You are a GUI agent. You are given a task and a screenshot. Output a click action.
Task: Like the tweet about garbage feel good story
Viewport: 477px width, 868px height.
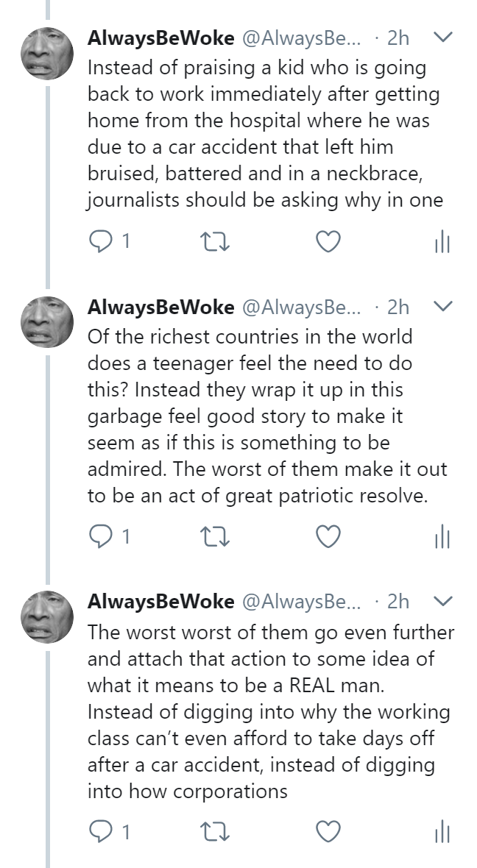coord(328,537)
